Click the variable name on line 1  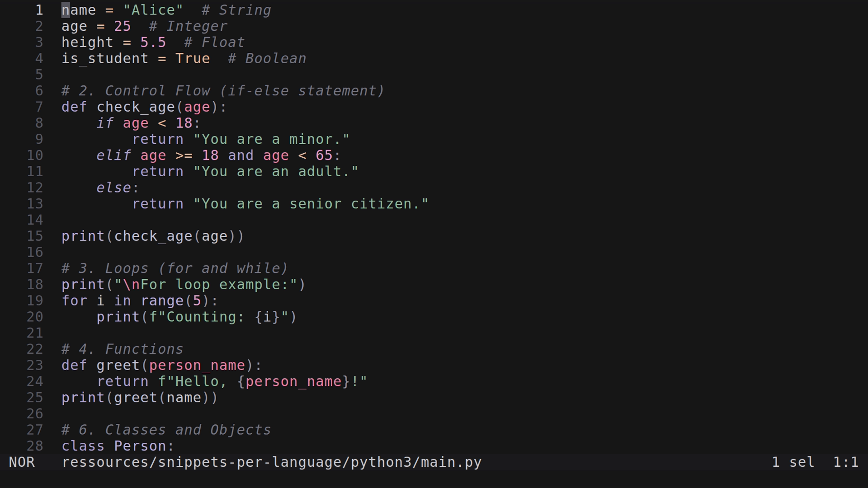(78, 10)
